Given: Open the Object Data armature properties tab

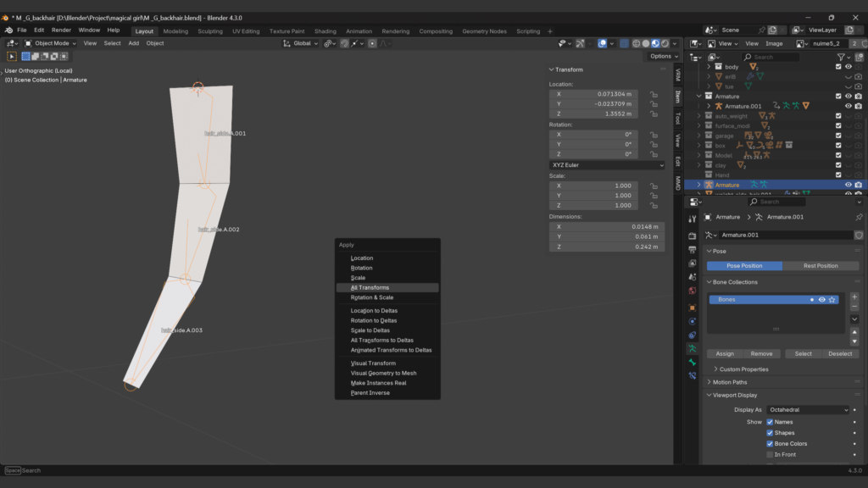Looking at the screenshot, I should [x=693, y=348].
